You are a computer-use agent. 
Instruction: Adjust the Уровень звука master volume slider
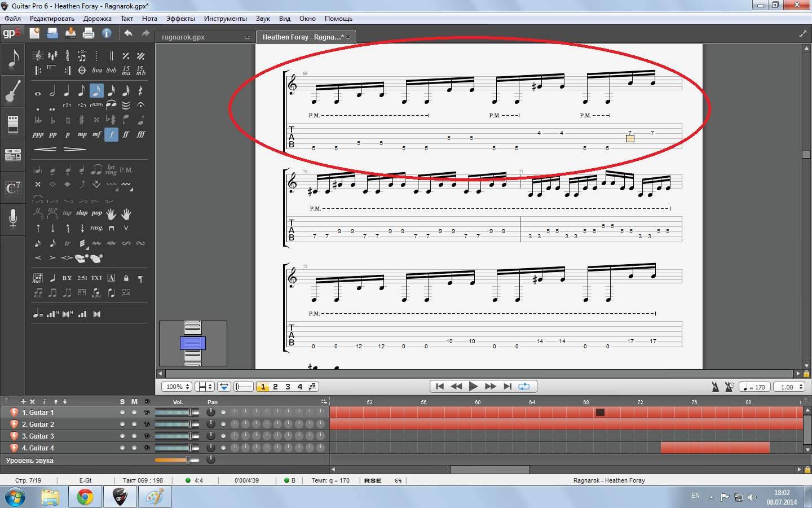176,460
